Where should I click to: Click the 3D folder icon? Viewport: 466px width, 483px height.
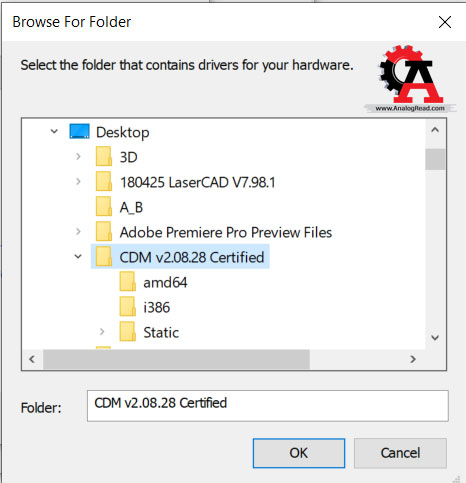[x=104, y=156]
